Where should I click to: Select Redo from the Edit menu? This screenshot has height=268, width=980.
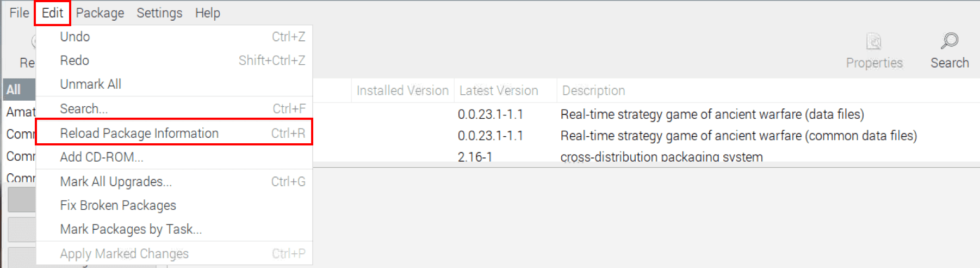click(x=174, y=60)
